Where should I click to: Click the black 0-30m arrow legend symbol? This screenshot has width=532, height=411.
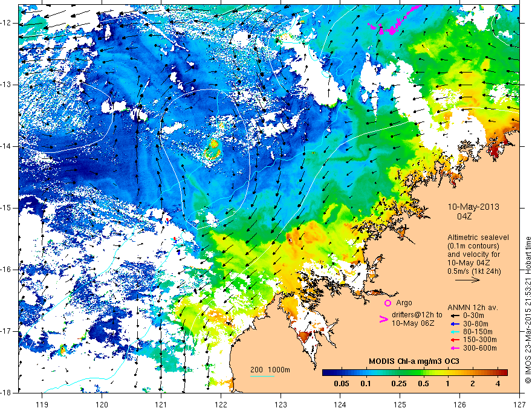click(x=455, y=315)
